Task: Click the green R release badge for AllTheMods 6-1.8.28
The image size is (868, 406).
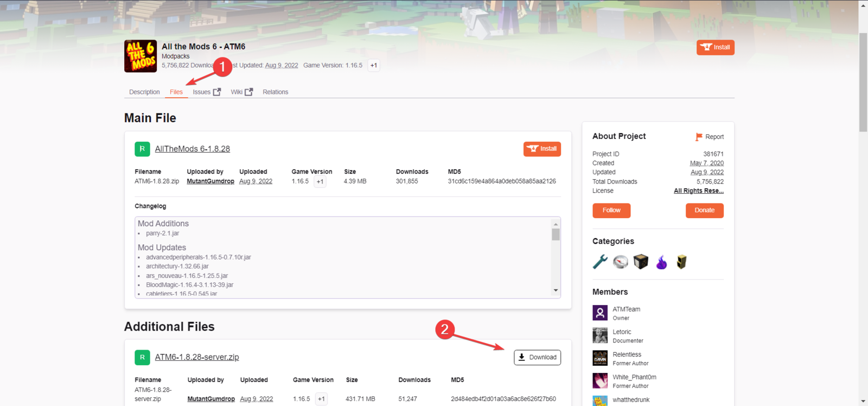Action: point(142,149)
